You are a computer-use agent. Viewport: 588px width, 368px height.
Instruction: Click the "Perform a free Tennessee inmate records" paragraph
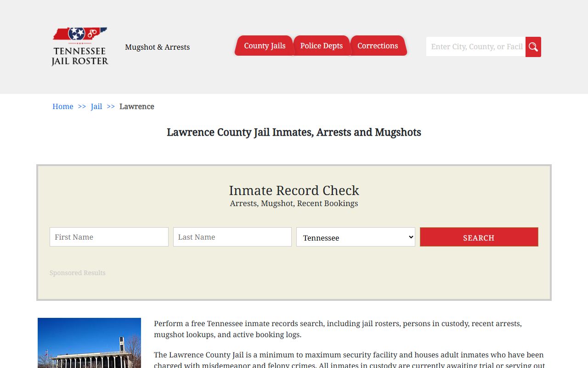[338, 329]
